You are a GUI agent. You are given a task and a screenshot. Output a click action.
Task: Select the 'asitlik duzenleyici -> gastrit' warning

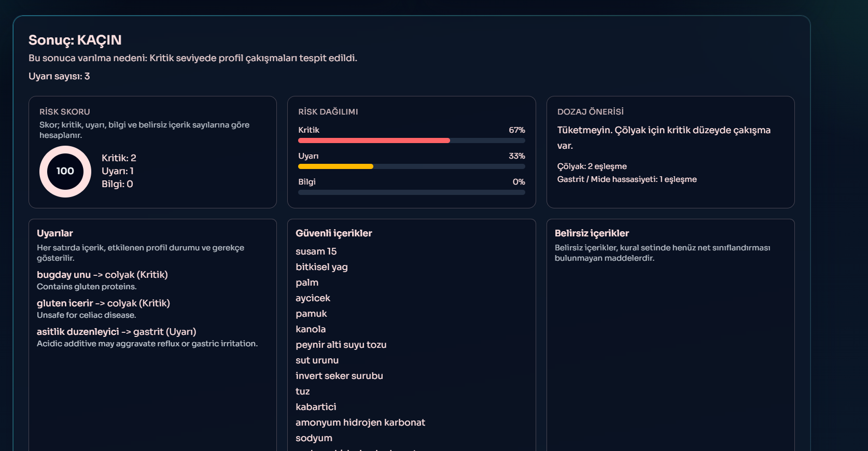(x=116, y=332)
